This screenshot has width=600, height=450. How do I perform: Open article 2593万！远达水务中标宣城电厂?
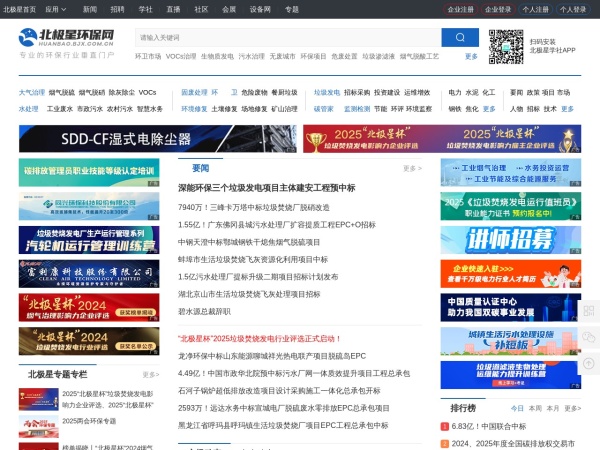284,408
